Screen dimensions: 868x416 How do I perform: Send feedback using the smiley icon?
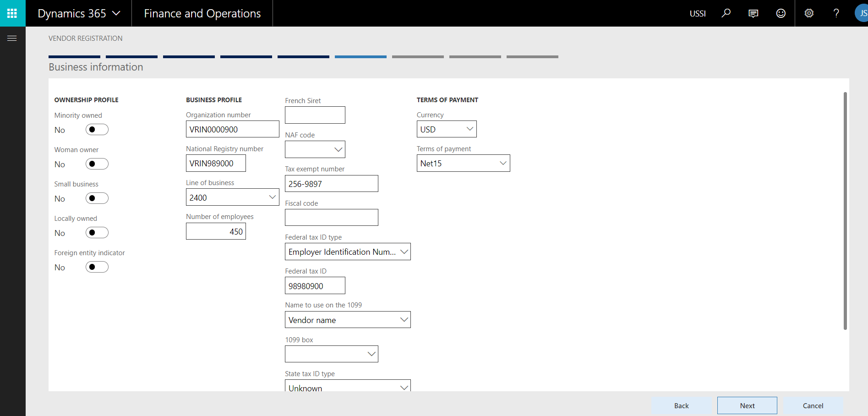coord(780,13)
